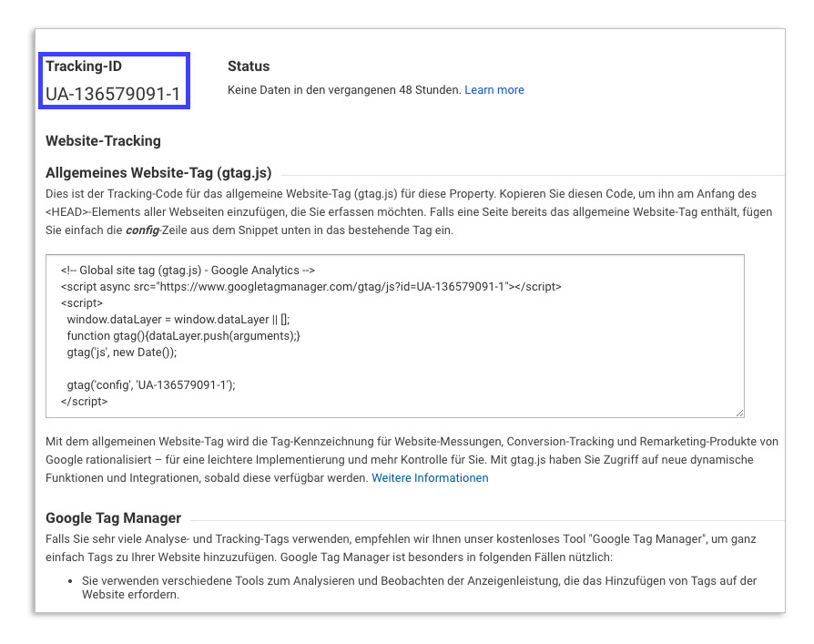Click the "Status" heading
The image size is (814, 644).
[x=249, y=66]
